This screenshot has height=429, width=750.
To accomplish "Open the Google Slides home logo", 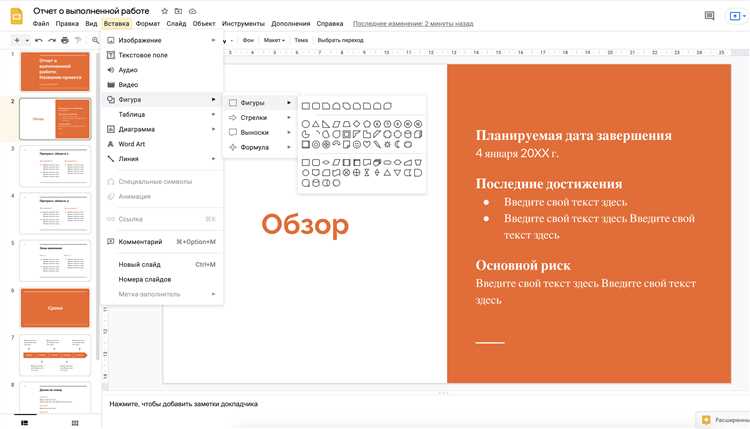I will 16,16.
